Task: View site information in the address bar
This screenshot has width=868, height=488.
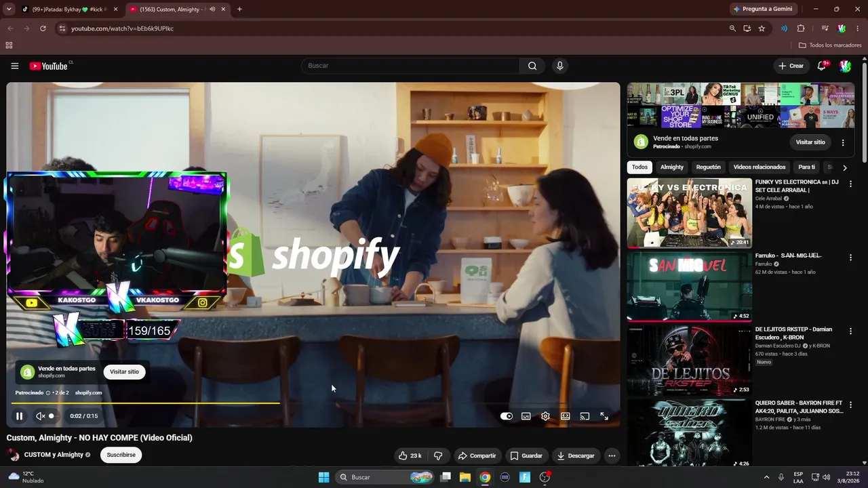Action: [62, 28]
